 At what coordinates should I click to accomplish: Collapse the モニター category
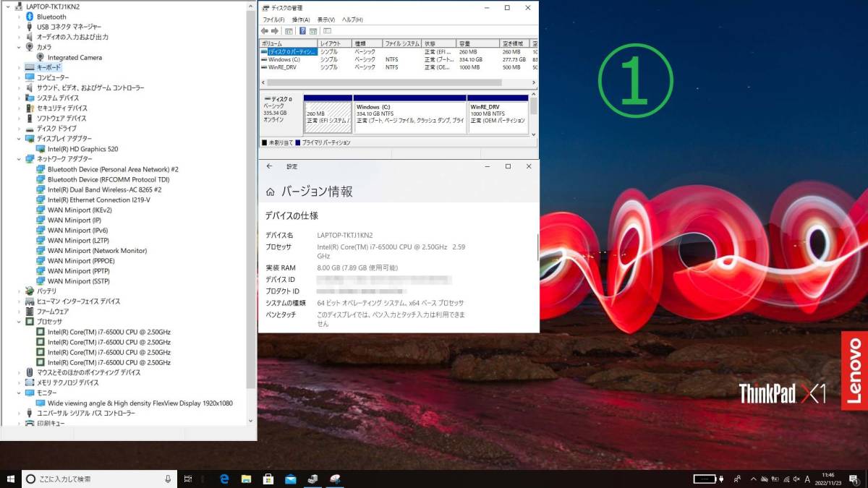[x=19, y=393]
